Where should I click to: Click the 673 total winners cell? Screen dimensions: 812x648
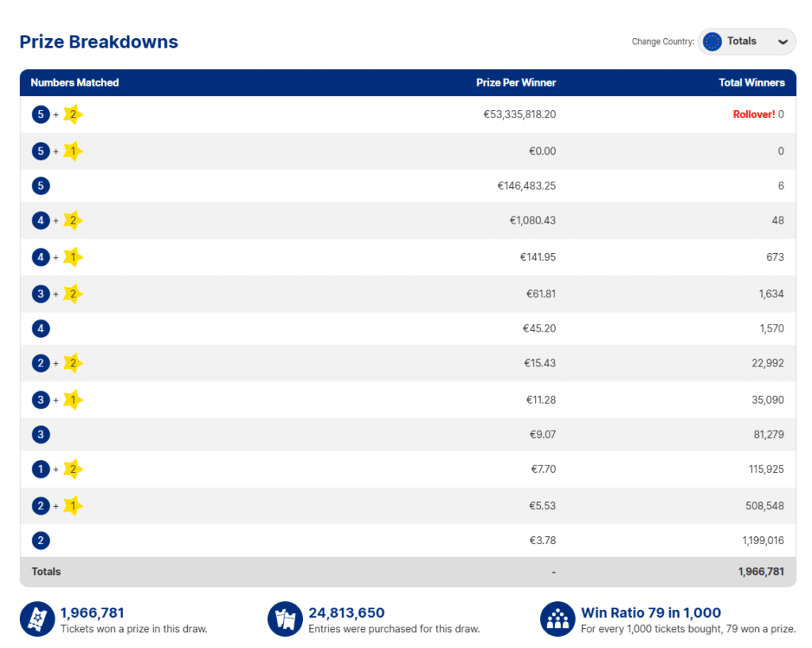(776, 258)
